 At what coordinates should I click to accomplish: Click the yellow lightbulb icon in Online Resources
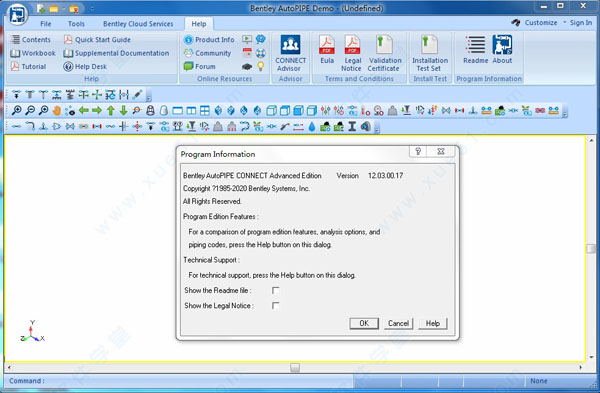tap(261, 67)
